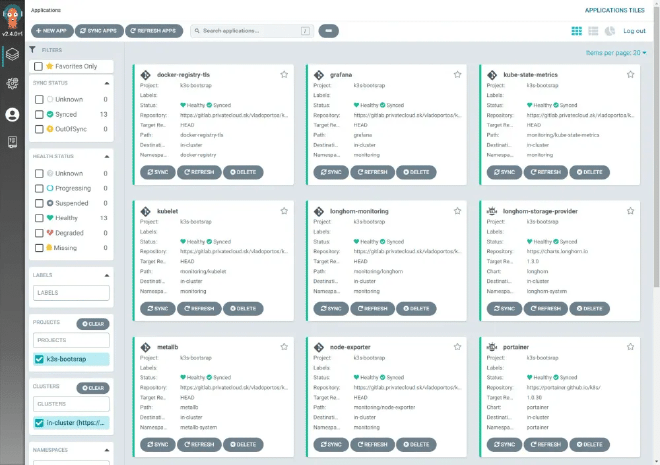Collapse the Health Status filter section
The height and width of the screenshot is (465, 660).
coord(106,157)
